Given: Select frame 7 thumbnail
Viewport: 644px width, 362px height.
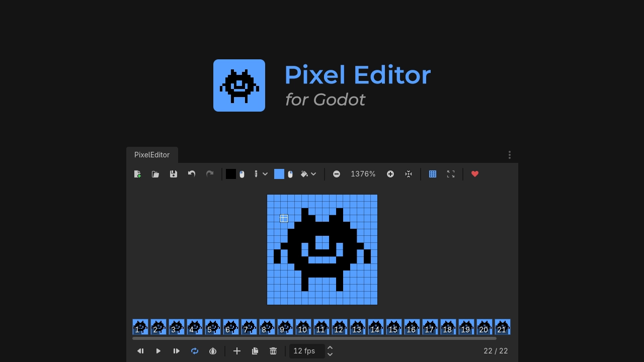Looking at the screenshot, I should point(249,327).
